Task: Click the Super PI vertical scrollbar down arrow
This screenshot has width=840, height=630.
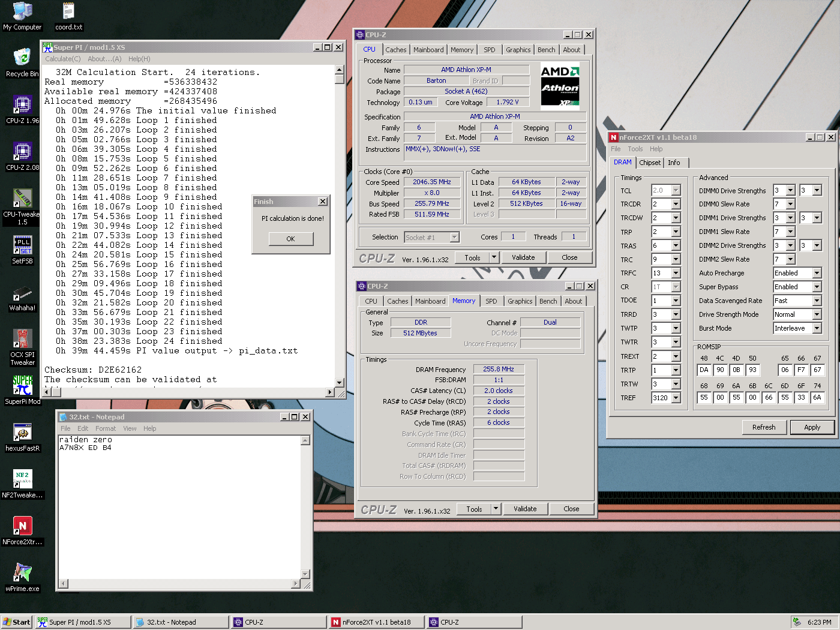Action: point(339,382)
